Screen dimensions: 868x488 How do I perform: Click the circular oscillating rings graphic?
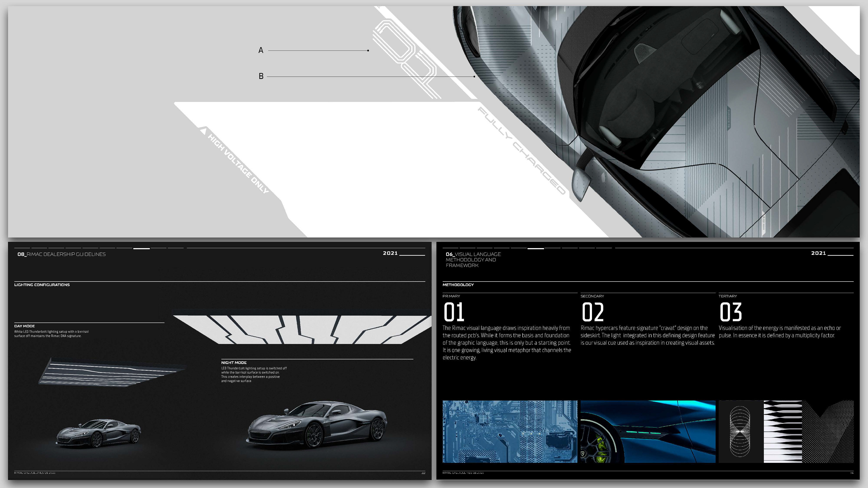click(740, 432)
